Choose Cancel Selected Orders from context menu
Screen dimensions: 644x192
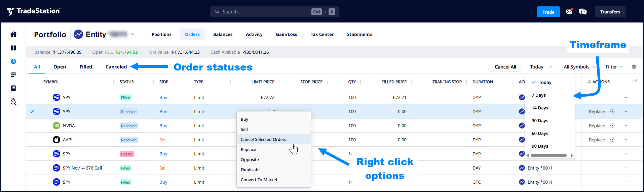(263, 140)
